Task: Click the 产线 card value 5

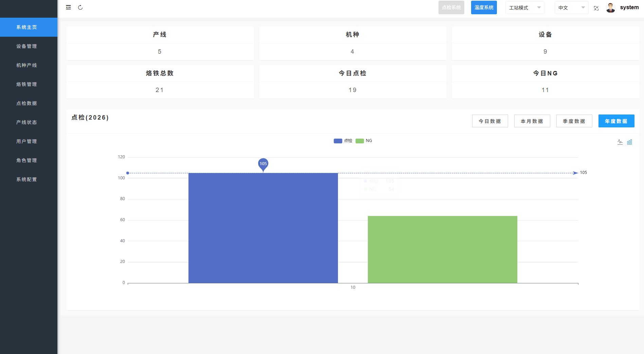Action: 160,52
